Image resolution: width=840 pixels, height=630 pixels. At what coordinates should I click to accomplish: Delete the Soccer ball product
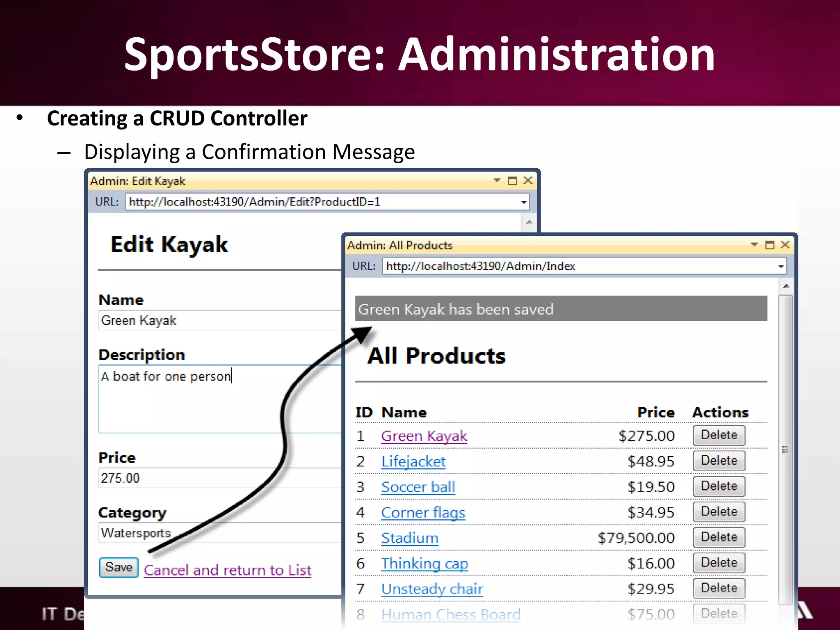coord(719,486)
